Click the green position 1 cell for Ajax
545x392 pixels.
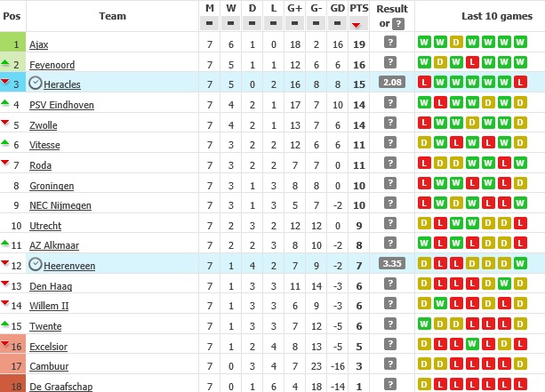coord(14,43)
